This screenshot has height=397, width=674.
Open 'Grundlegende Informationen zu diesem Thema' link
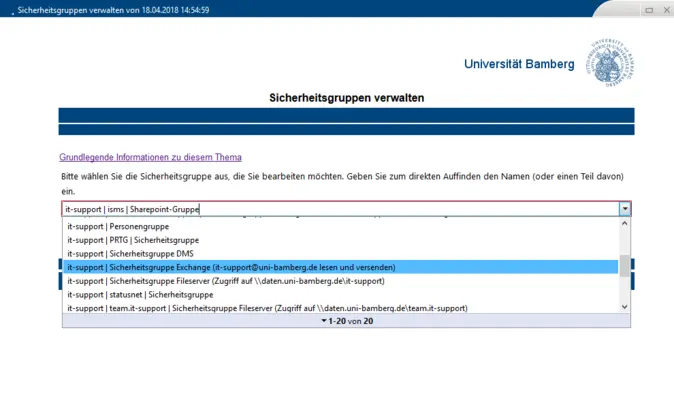(x=150, y=157)
